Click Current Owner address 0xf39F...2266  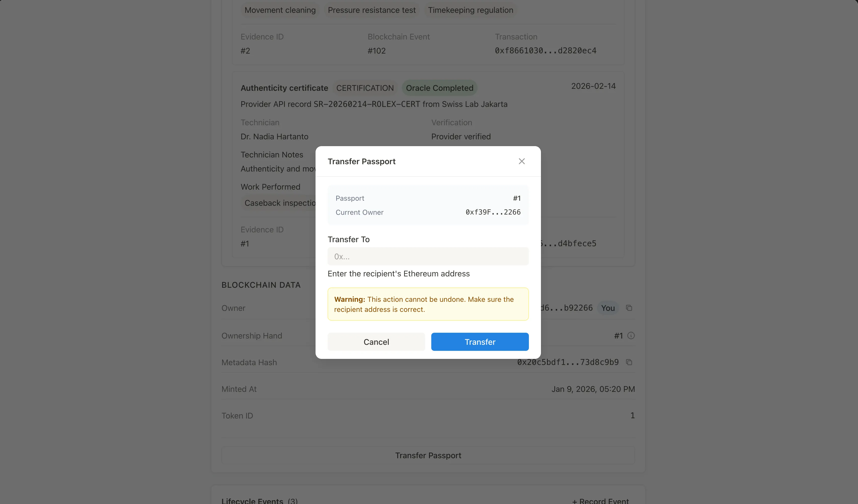[x=492, y=212]
